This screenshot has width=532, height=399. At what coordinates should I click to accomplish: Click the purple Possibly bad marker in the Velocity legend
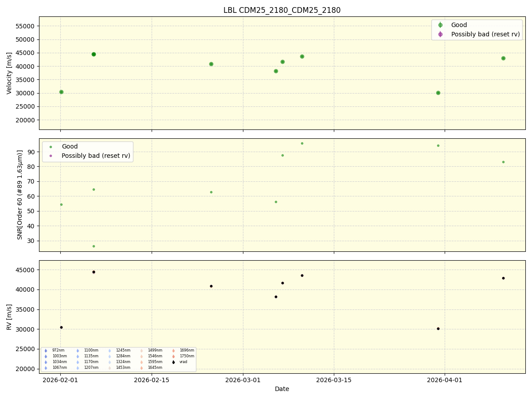click(440, 34)
